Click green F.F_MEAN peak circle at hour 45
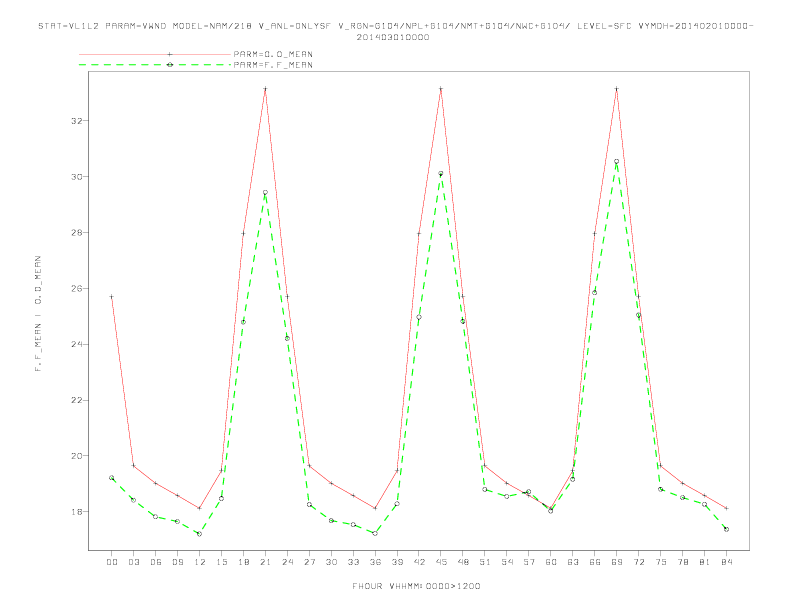Screen dimensions: 792x612 (441, 174)
